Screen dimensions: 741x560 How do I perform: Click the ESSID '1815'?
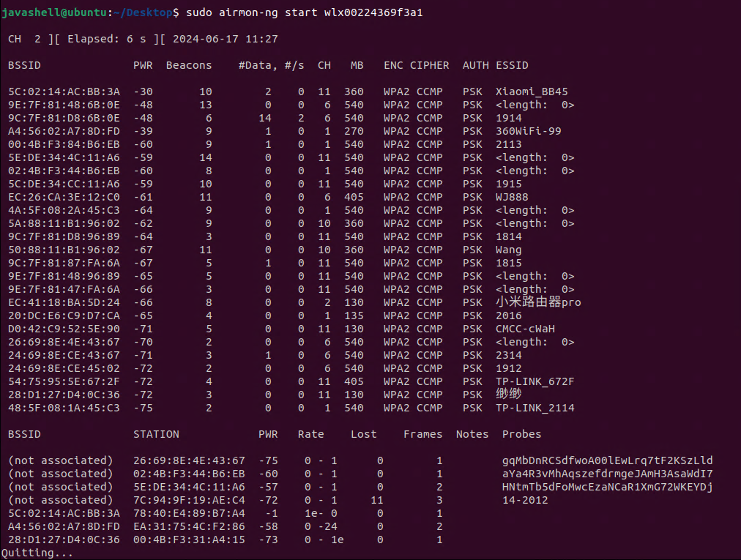[508, 264]
